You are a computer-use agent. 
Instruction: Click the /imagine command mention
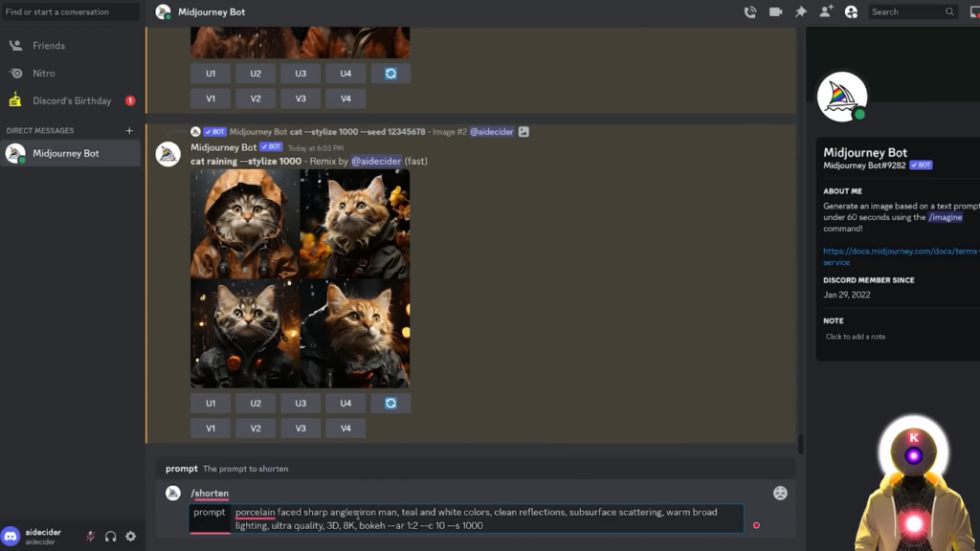click(x=945, y=217)
